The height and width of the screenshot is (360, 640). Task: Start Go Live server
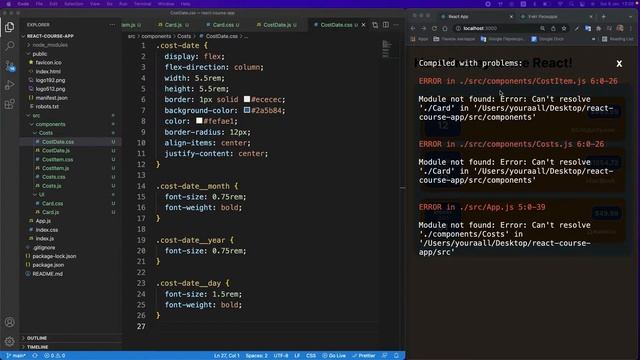coord(334,356)
